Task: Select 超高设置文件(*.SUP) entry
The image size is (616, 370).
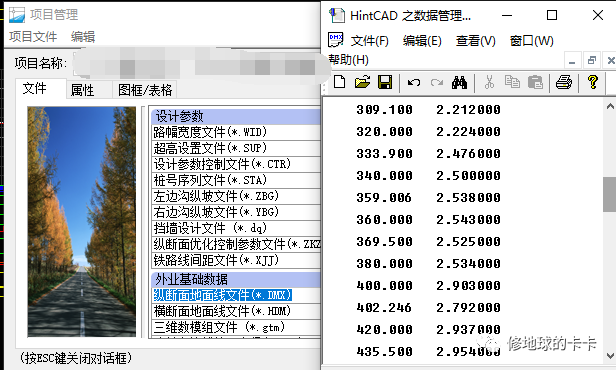Action: 236,148
